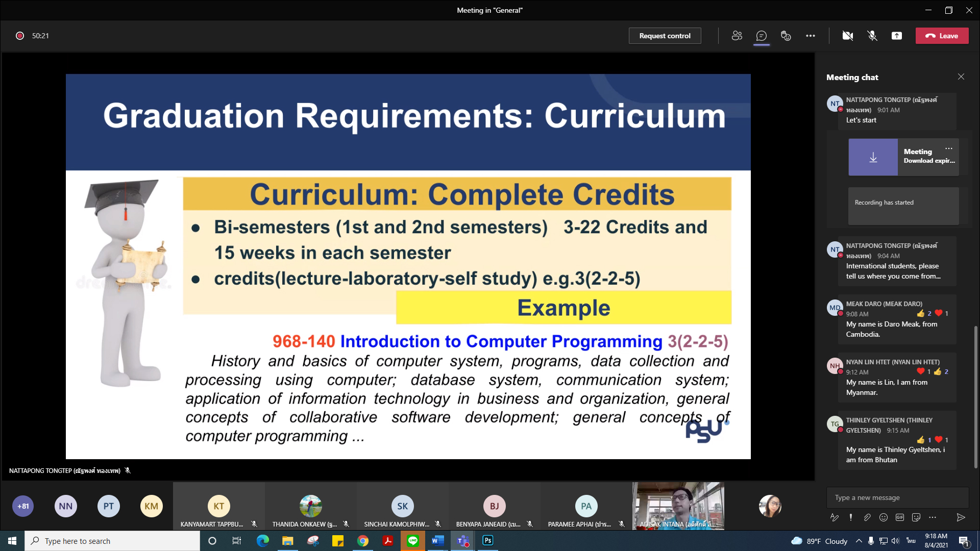Image resolution: width=980 pixels, height=551 pixels.
Task: Select NN participant avatar
Action: (66, 506)
